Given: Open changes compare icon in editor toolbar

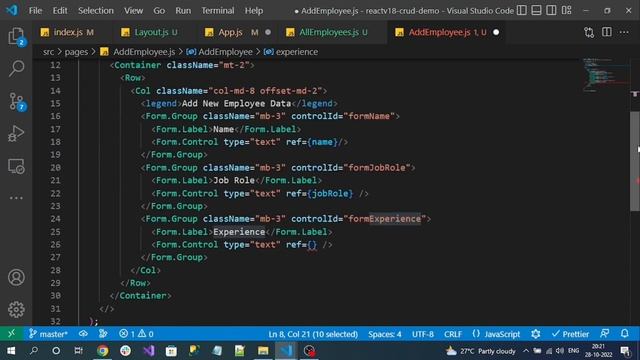Looking at the screenshot, I should (589, 32).
